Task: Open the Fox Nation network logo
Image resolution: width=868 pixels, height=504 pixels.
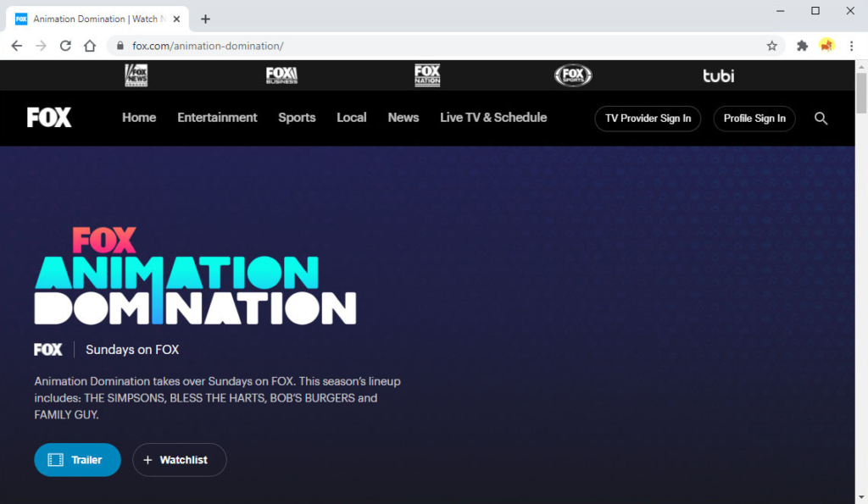Action: coord(427,75)
